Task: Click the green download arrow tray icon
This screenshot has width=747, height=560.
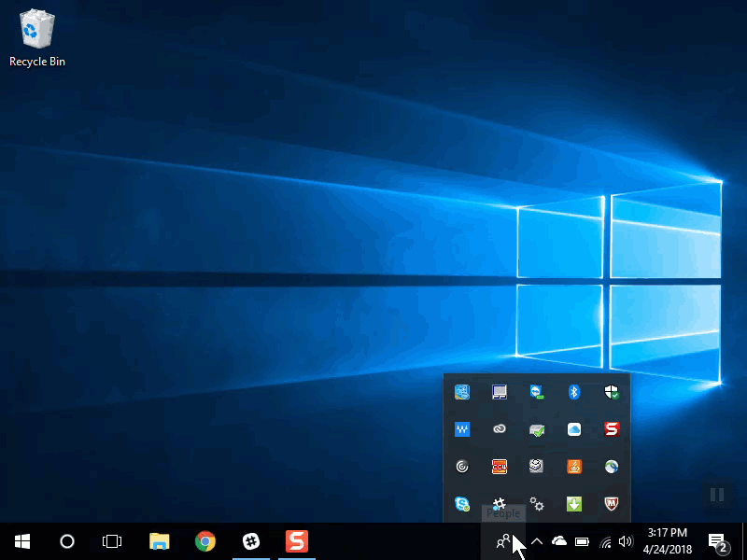Action: [574, 504]
